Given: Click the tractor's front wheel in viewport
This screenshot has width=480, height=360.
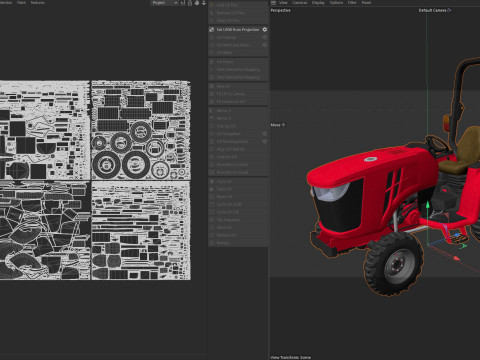Looking at the screenshot, I should tap(393, 263).
